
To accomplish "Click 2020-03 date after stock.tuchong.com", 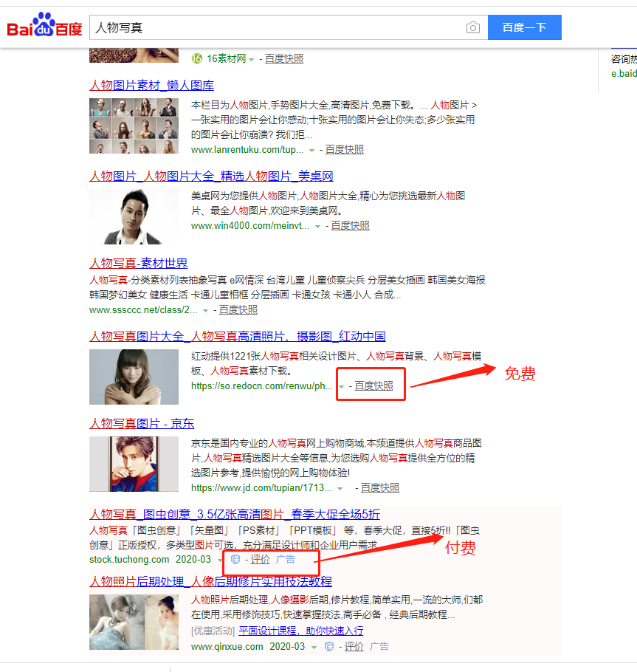I will coord(193,559).
